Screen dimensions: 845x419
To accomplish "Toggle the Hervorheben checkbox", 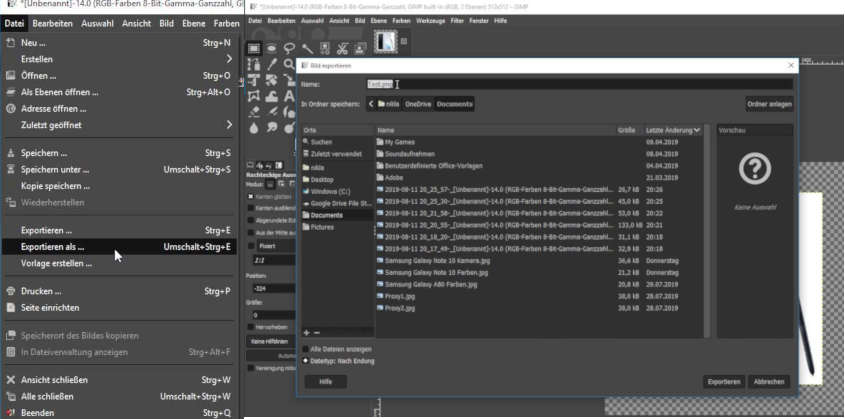I will pyautogui.click(x=251, y=327).
